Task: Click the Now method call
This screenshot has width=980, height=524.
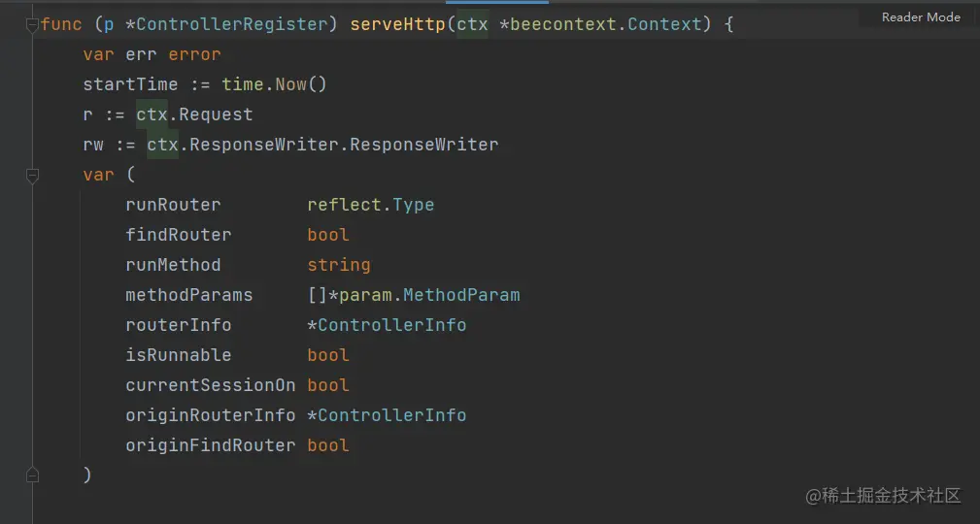Action: (291, 84)
